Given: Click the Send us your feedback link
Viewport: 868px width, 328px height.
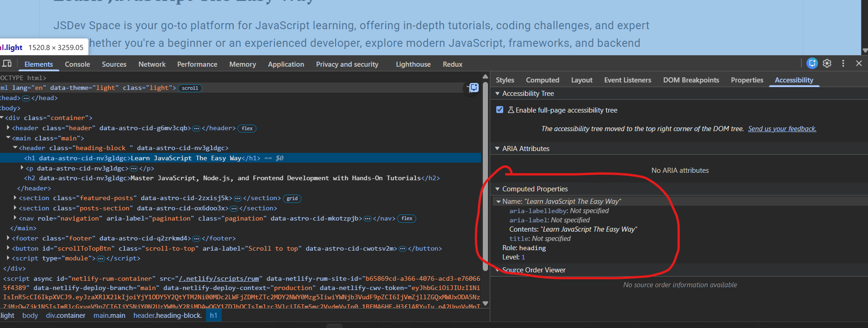Looking at the screenshot, I should coord(782,129).
